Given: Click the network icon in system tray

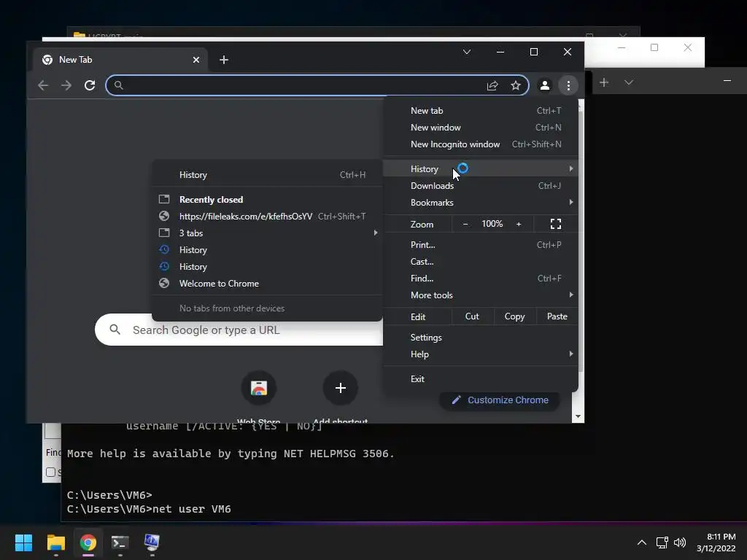Looking at the screenshot, I should click(662, 542).
